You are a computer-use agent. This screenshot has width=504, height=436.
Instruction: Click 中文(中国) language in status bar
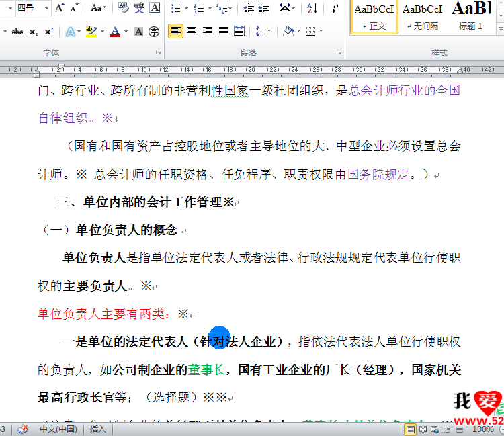58,429
